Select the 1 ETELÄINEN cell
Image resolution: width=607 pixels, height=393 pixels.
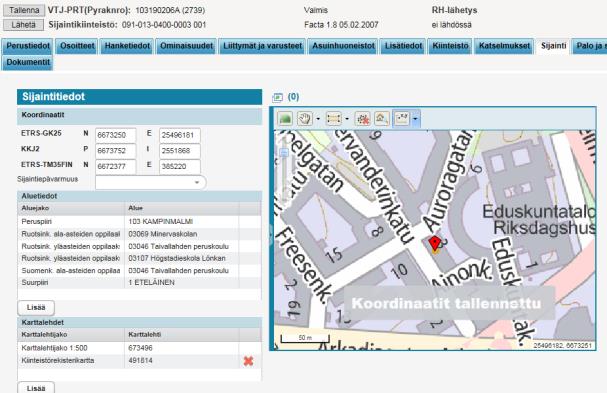point(182,283)
